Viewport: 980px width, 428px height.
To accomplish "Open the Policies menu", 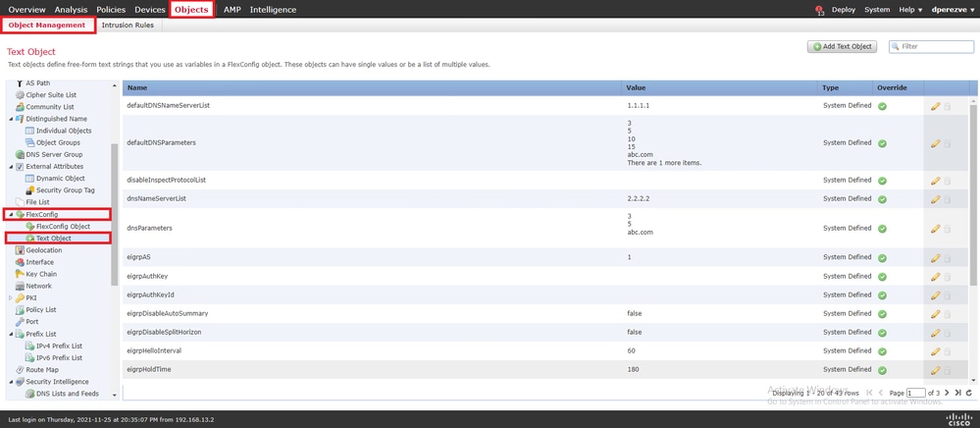I will (111, 10).
